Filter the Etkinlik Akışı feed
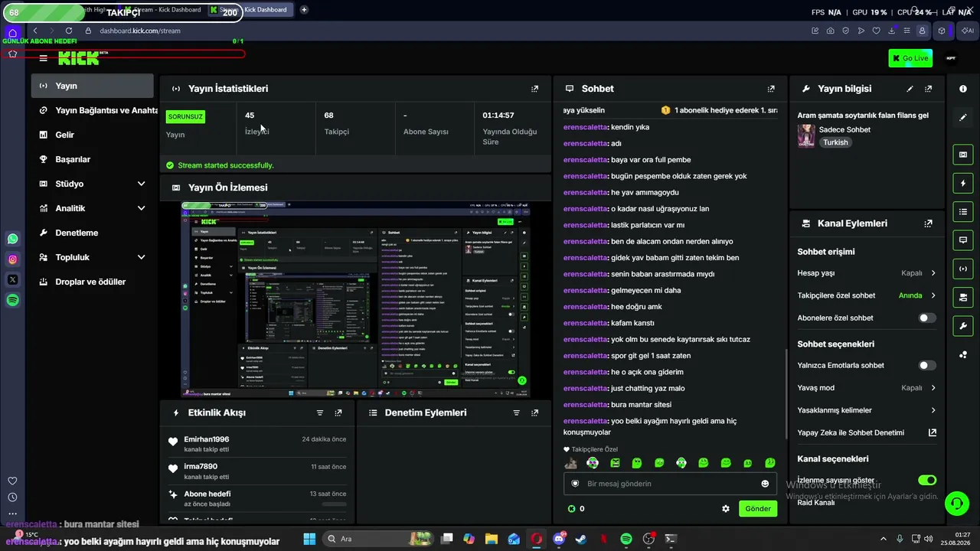Image resolution: width=980 pixels, height=551 pixels. click(320, 412)
